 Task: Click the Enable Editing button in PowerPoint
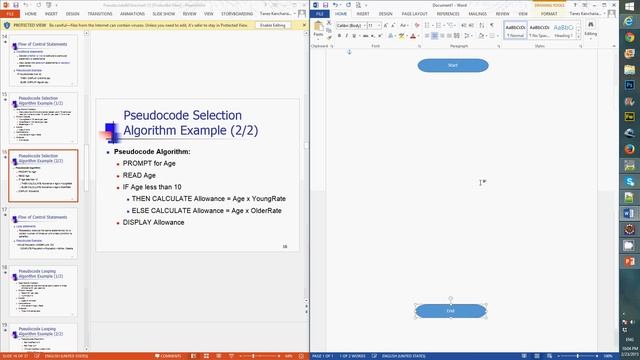(x=273, y=25)
